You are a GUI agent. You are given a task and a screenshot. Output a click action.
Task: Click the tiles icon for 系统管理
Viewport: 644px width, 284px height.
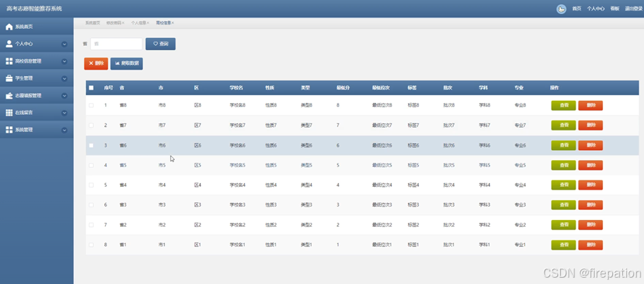[9, 130]
